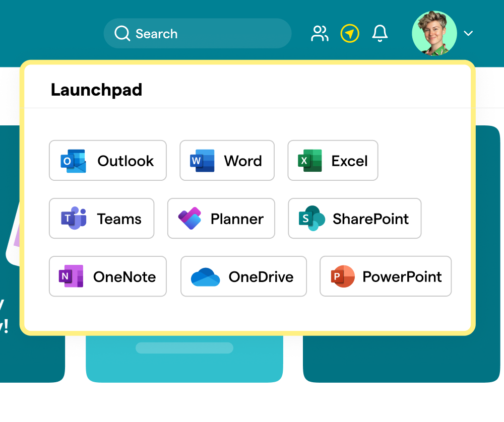Launch the Excel app tile
This screenshot has height=422, width=504.
click(333, 161)
